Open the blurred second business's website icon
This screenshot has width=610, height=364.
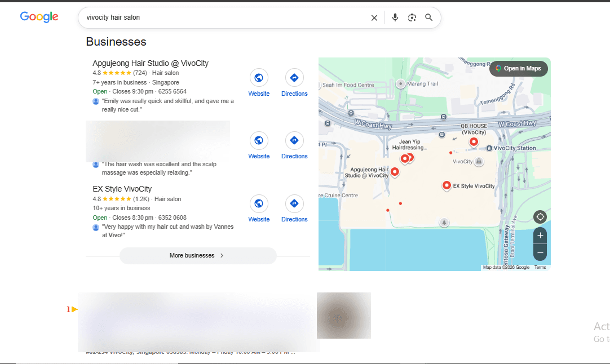click(259, 140)
